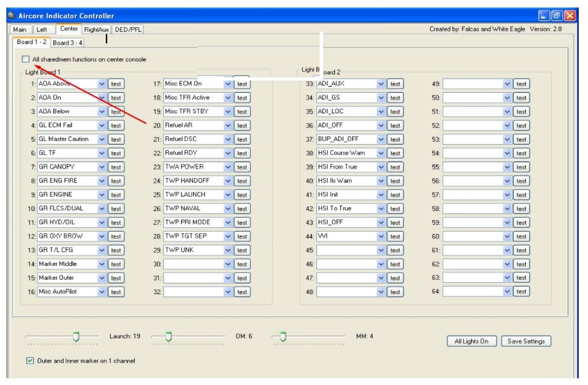Test light 5 GL Master Caution
This screenshot has height=385, width=588.
[116, 139]
